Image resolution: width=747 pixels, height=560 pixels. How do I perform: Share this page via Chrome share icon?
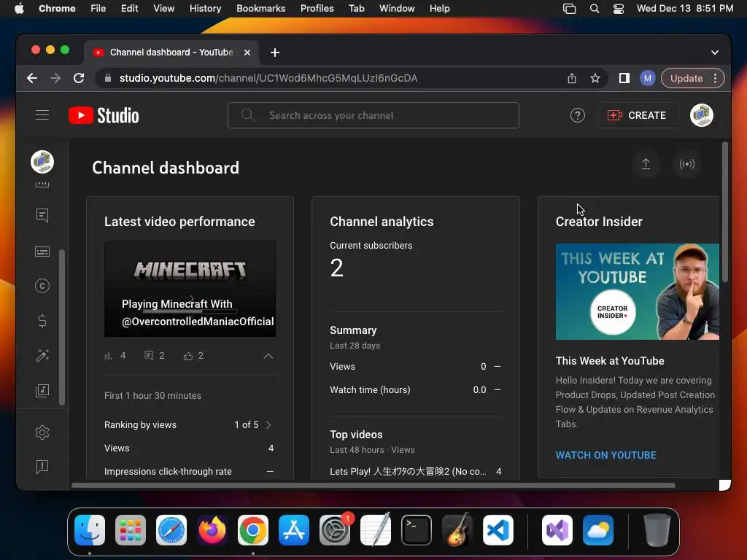pos(572,79)
